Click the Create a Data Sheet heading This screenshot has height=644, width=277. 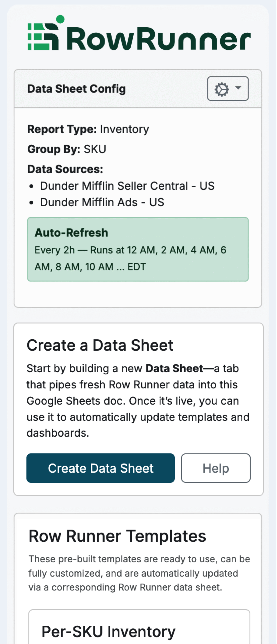coord(100,345)
